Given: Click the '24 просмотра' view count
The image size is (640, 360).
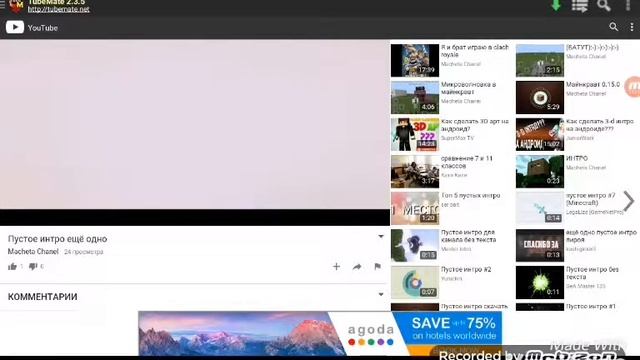Looking at the screenshot, I should [x=83, y=252].
